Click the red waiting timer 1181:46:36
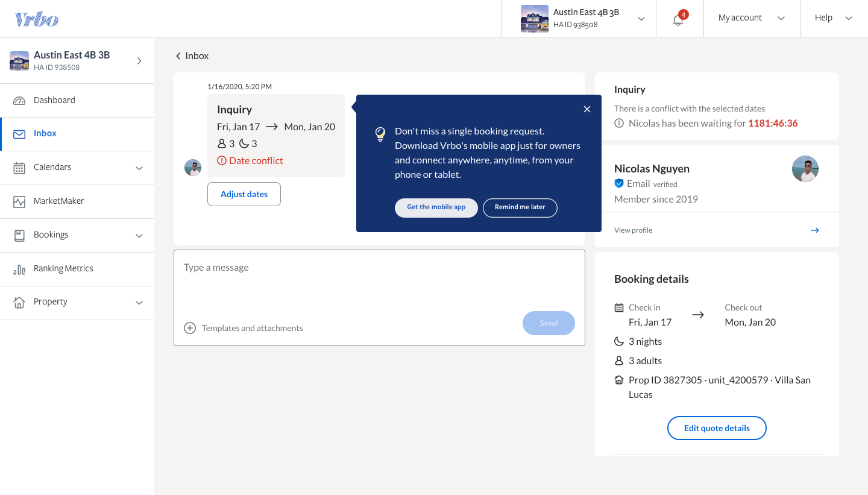Viewport: 868px width, 495px height. coord(773,123)
